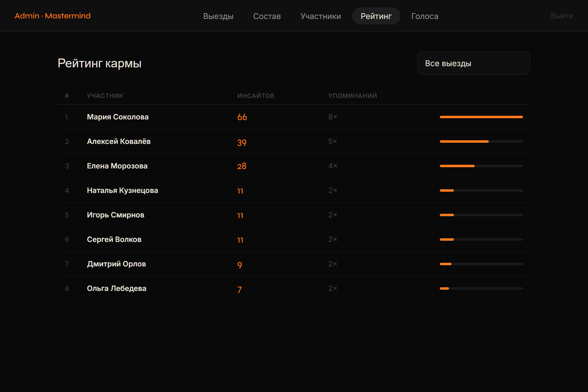This screenshot has height=392, width=588.
Task: Open the Выезды tab
Action: tap(218, 16)
